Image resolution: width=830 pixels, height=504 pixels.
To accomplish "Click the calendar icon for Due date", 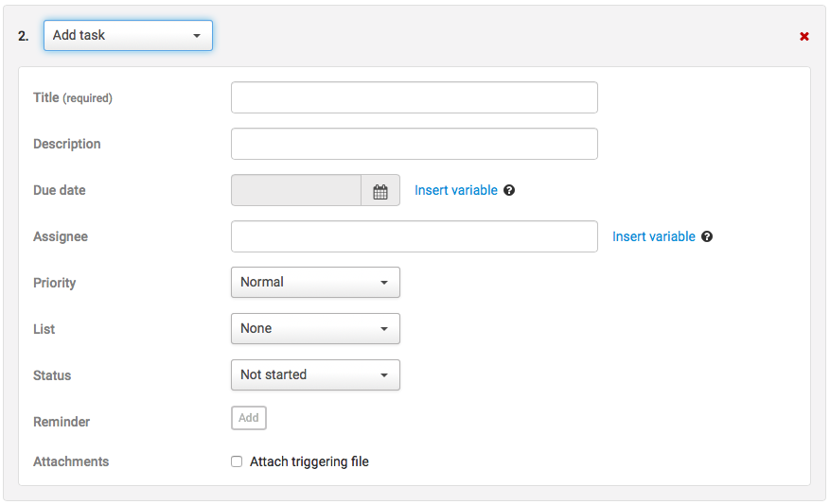I will coord(380,191).
